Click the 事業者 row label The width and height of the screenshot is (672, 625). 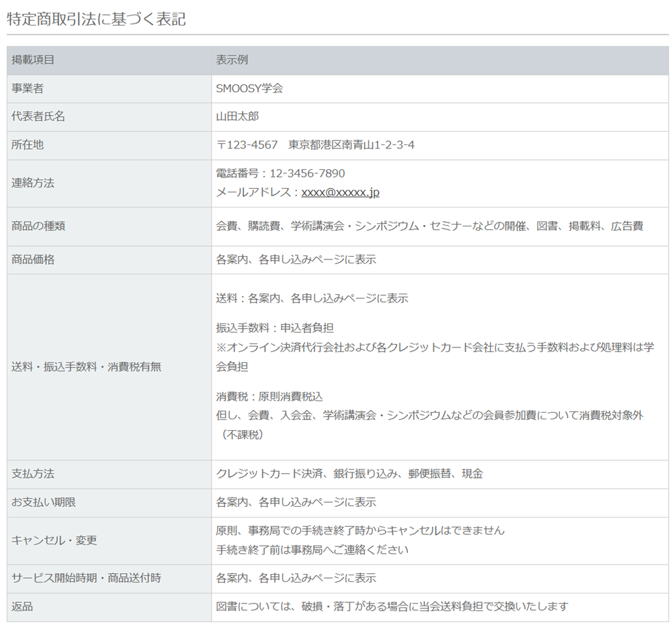coord(28,89)
